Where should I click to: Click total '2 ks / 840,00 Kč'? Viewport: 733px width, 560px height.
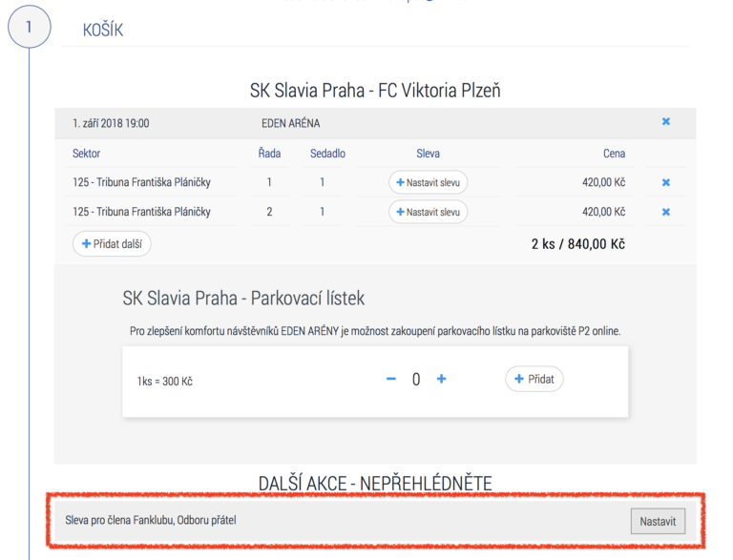coord(577,244)
